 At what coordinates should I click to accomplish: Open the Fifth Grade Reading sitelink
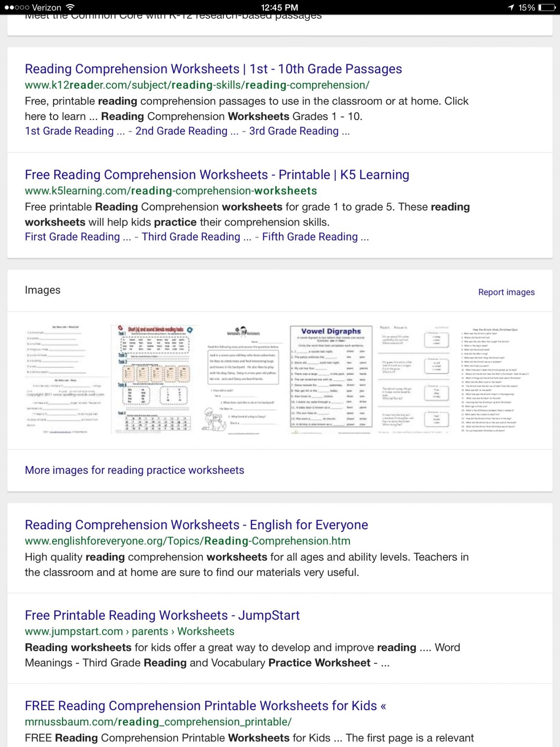[x=315, y=237]
